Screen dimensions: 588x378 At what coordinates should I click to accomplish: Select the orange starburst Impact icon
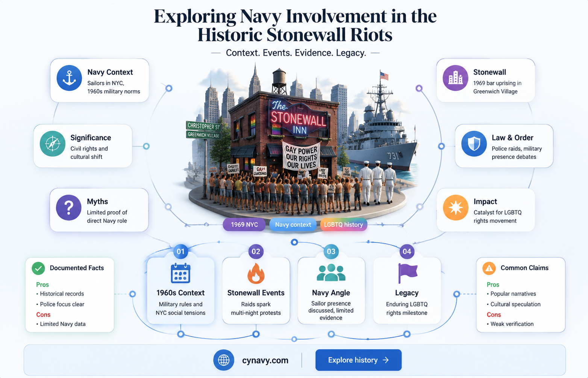[455, 207]
